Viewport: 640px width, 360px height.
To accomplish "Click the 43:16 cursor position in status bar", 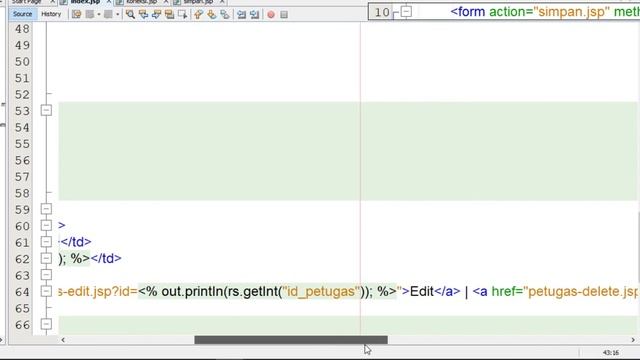I will click(611, 353).
